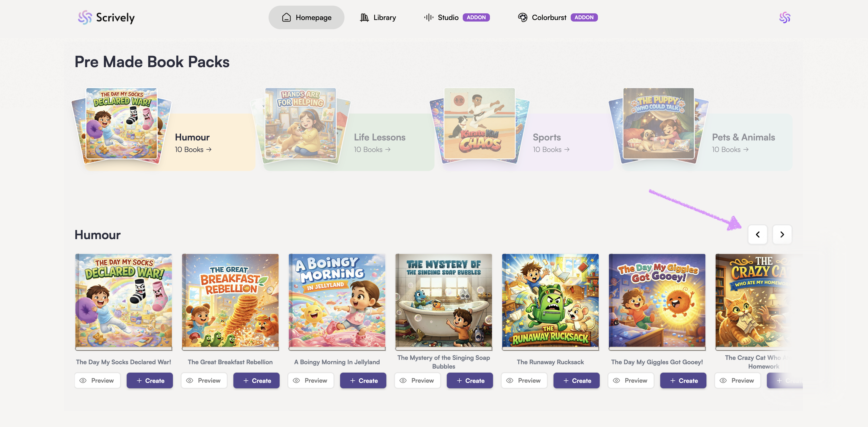Show a preview of The Day My Socks Declared War!
This screenshot has height=427, width=868.
(x=97, y=380)
